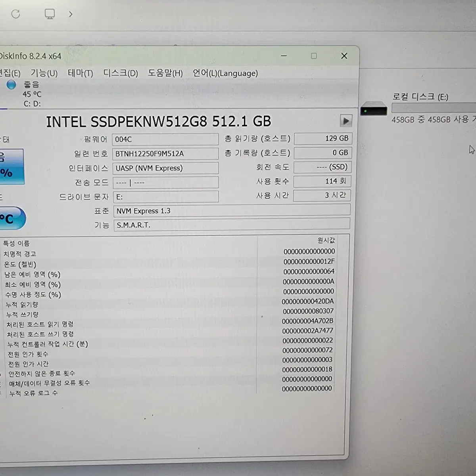Click the transfer mode field
476x476 pixels.
[x=165, y=182]
